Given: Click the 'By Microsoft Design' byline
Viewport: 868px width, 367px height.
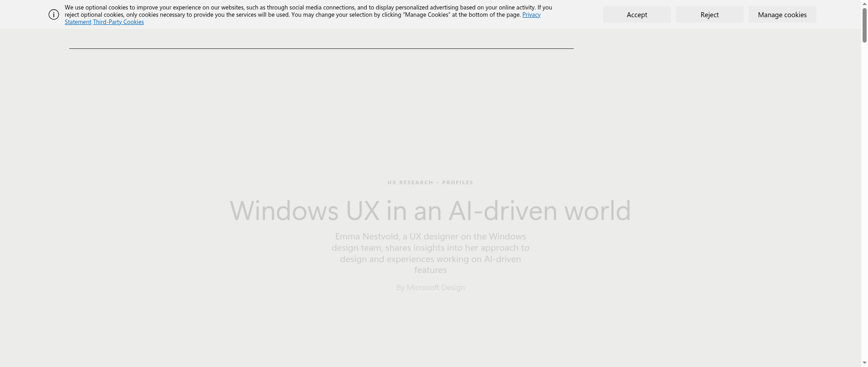Looking at the screenshot, I should click(x=430, y=287).
